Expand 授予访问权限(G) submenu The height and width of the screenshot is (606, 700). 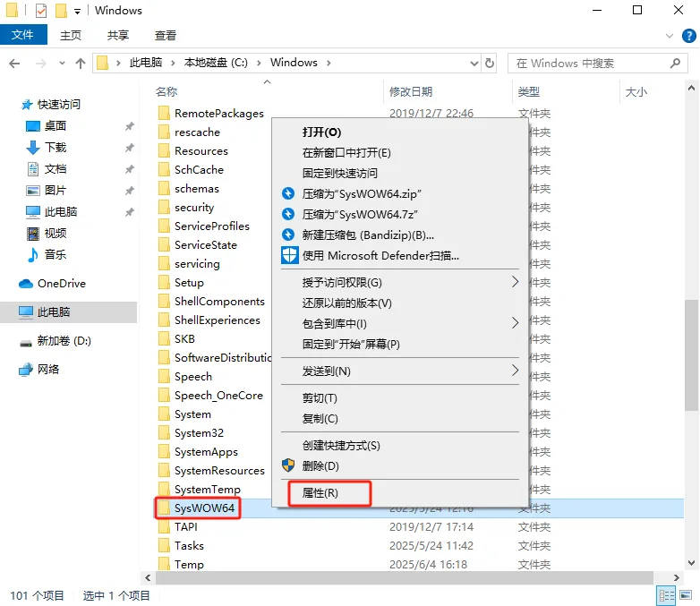pyautogui.click(x=399, y=282)
